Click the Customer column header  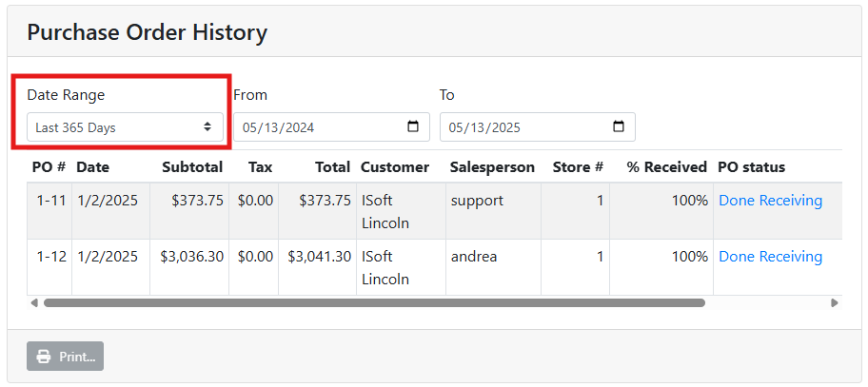394,167
